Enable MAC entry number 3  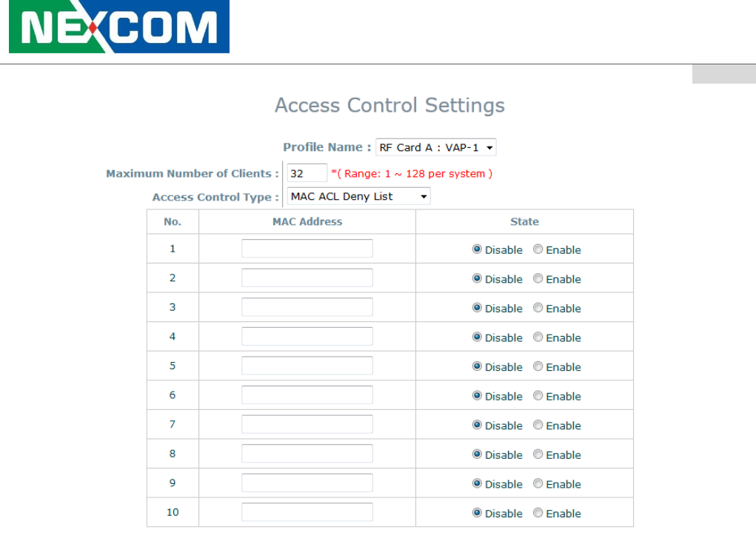pyautogui.click(x=538, y=308)
